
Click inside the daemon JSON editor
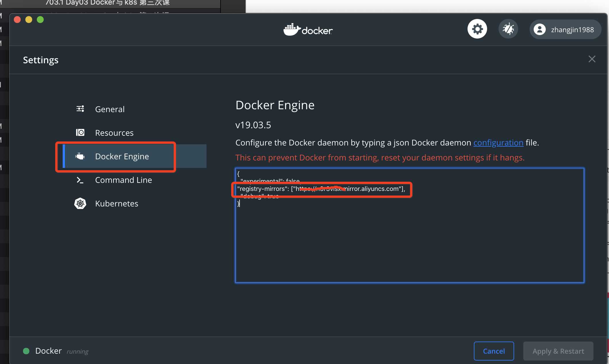coord(410,225)
